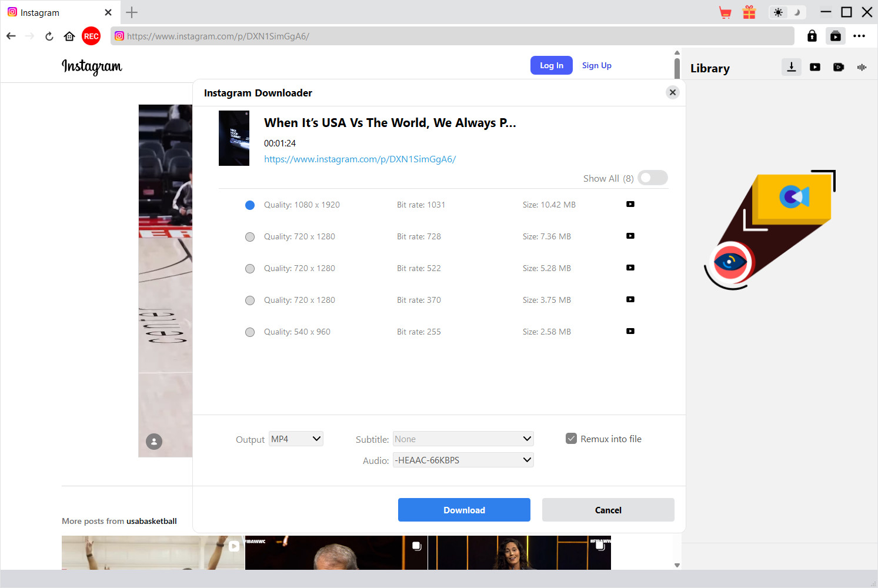Click the first post thumbnail with video icon
This screenshot has width=878, height=588.
point(153,553)
